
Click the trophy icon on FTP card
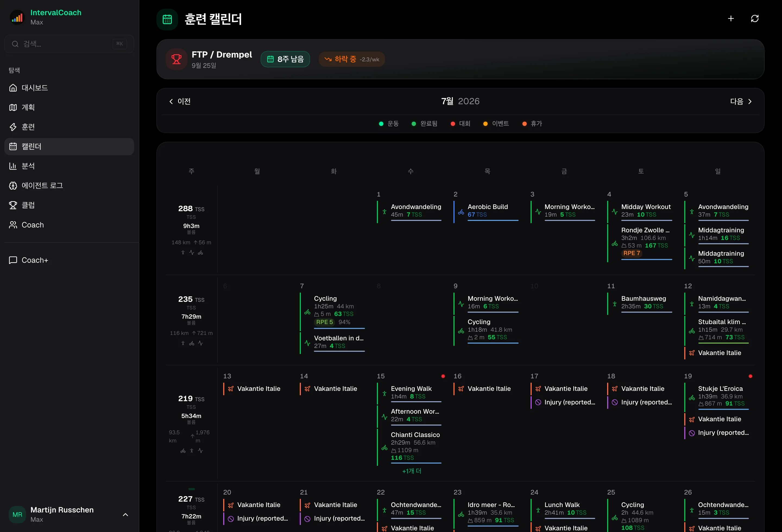coord(176,59)
